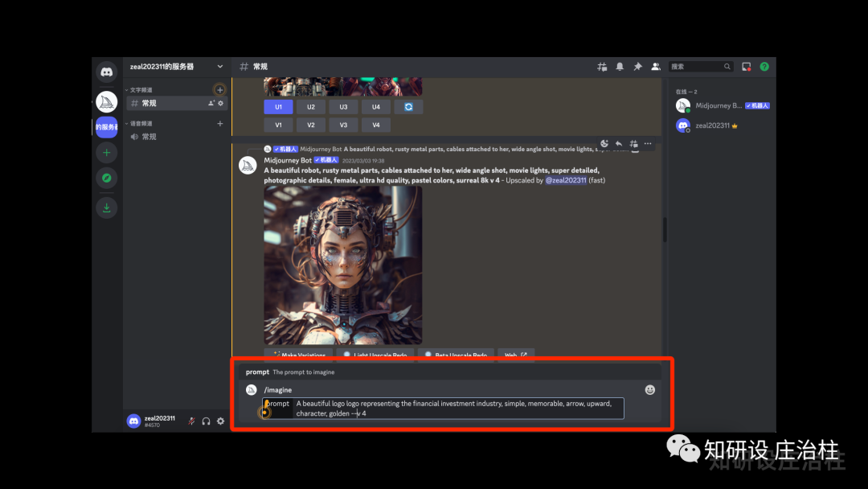Show pinned messages pin icon
This screenshot has width=868, height=489.
(x=637, y=67)
